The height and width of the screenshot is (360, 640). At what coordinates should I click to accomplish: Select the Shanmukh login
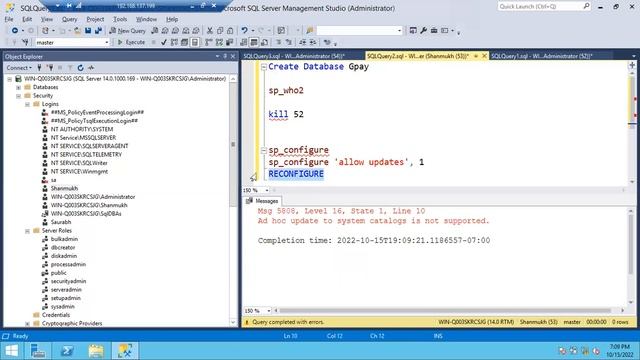click(x=64, y=189)
